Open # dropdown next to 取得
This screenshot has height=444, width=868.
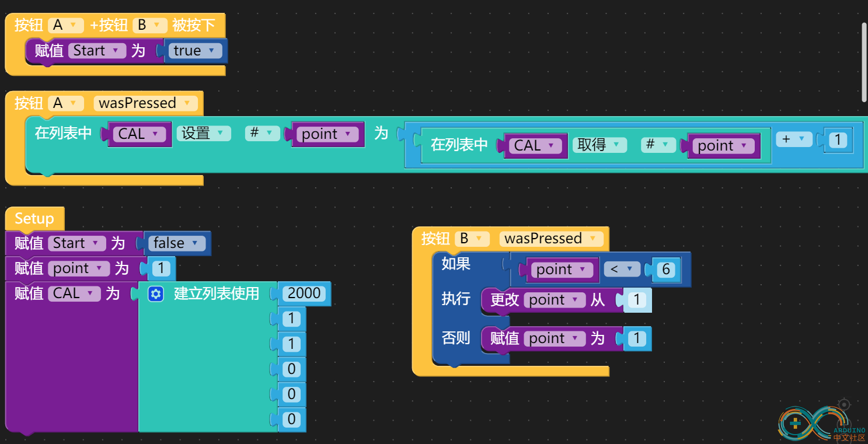[x=658, y=145]
